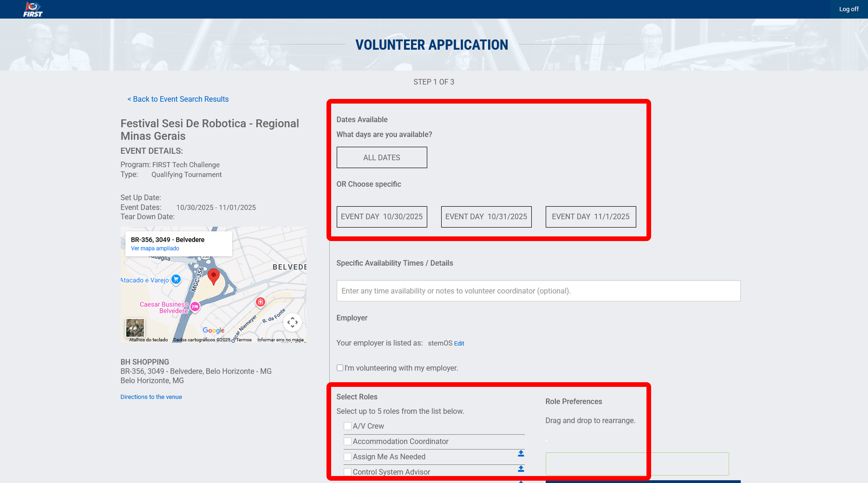868x483 pixels.
Task: Click the FIRST logo in header
Action: coord(33,9)
